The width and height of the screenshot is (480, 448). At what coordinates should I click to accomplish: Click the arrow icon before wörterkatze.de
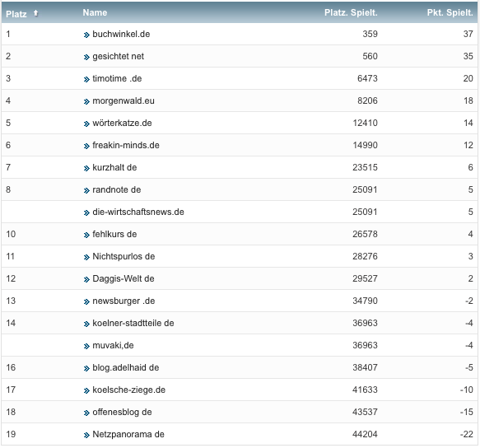point(86,124)
